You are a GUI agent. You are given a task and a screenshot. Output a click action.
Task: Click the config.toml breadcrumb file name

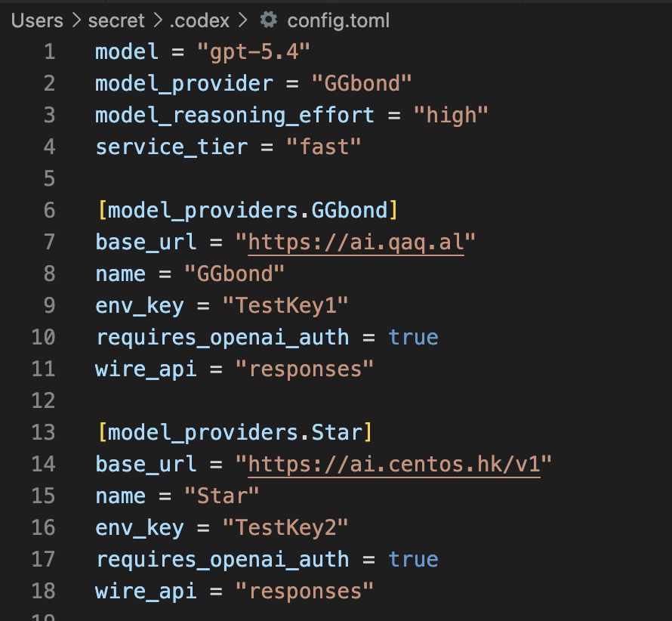point(338,20)
